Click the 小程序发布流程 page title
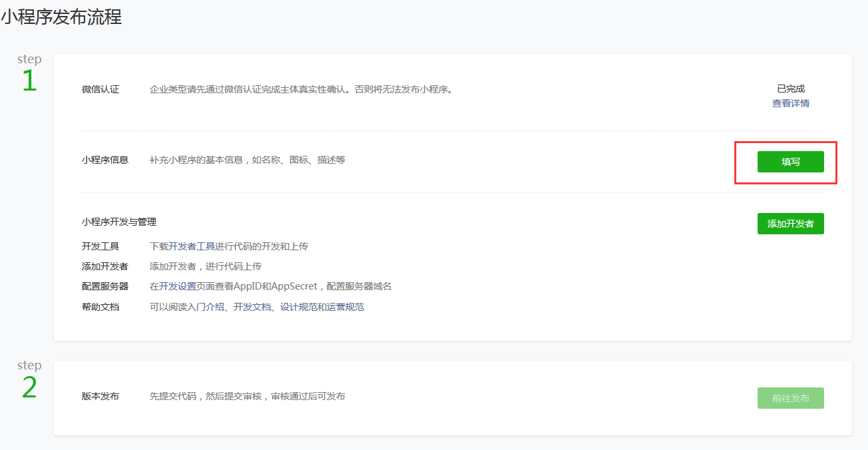Screen dimensions: 868x450 pos(61,17)
